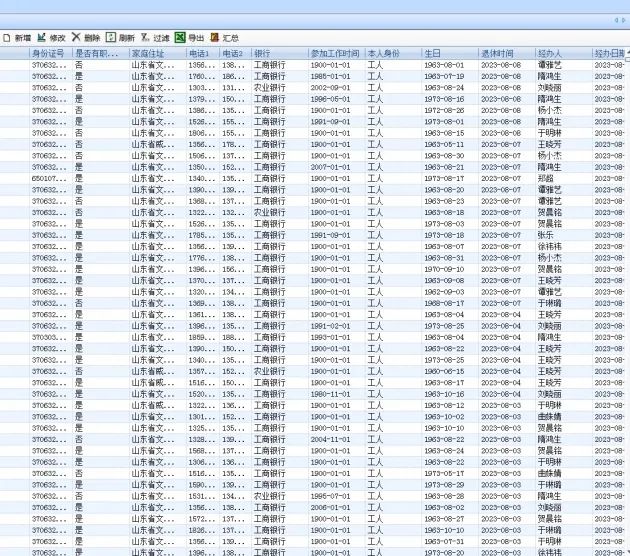This screenshot has height=556, width=630.
Task: Sort by the 身份证号 column header
Action: [48, 53]
